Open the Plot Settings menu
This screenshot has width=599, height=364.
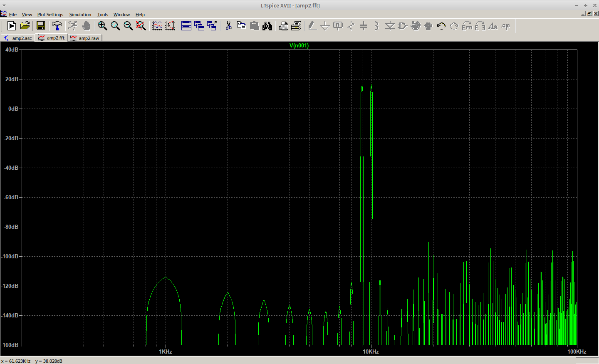tap(50, 15)
